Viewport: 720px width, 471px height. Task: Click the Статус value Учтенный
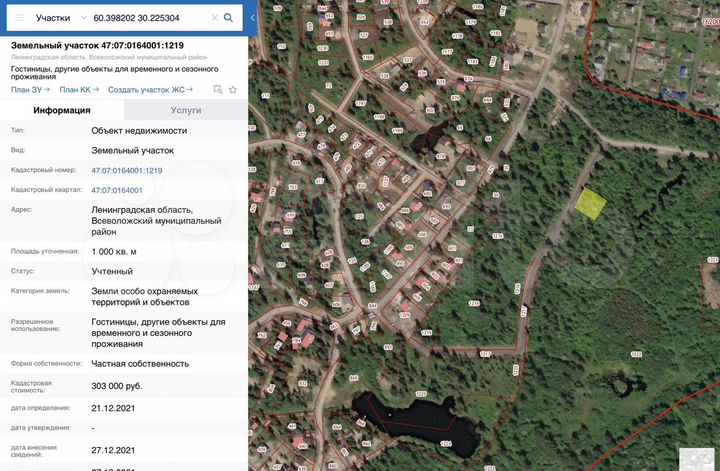click(x=112, y=271)
